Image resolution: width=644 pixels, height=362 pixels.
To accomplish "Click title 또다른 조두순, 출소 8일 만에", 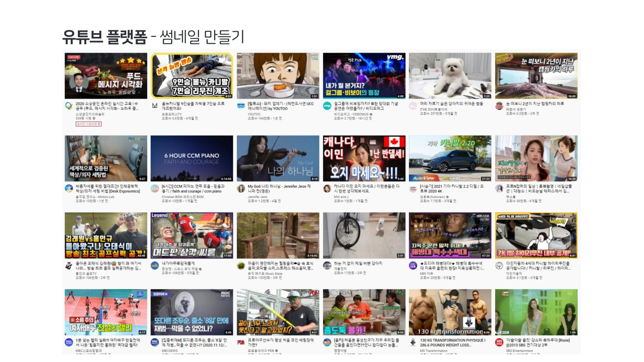I will [x=194, y=343].
